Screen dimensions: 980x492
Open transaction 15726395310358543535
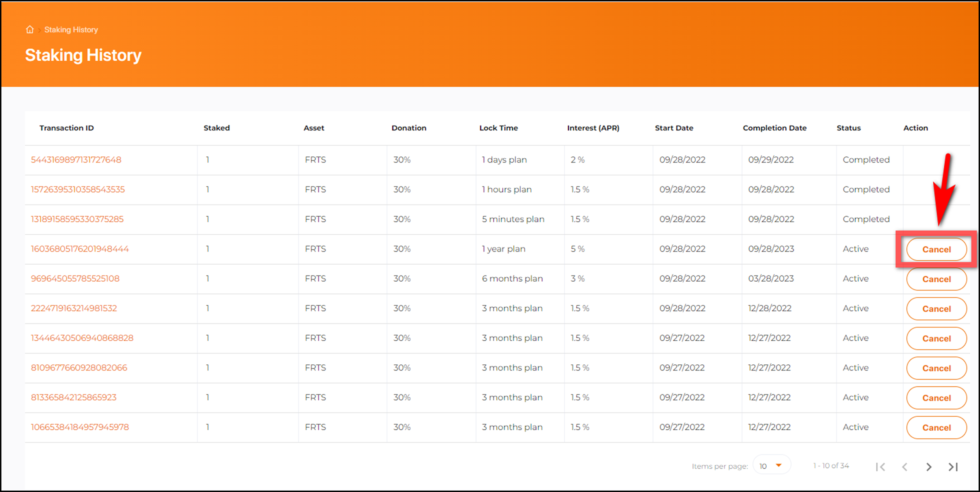click(x=78, y=189)
